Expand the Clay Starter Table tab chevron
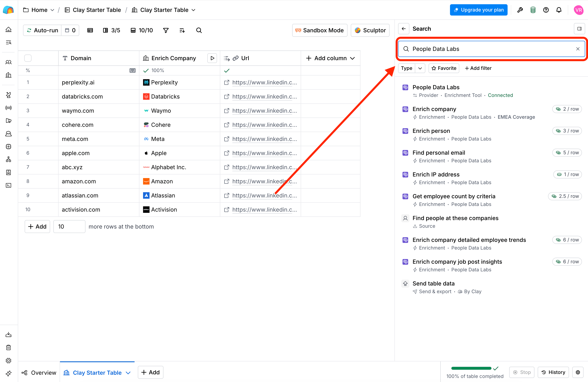This screenshot has width=588, height=382. (x=128, y=373)
